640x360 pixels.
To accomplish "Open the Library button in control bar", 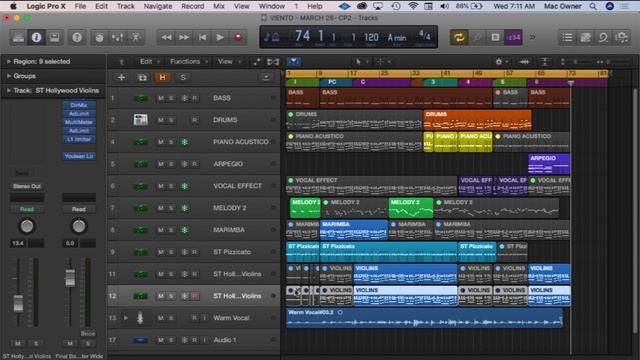I will click(18, 38).
